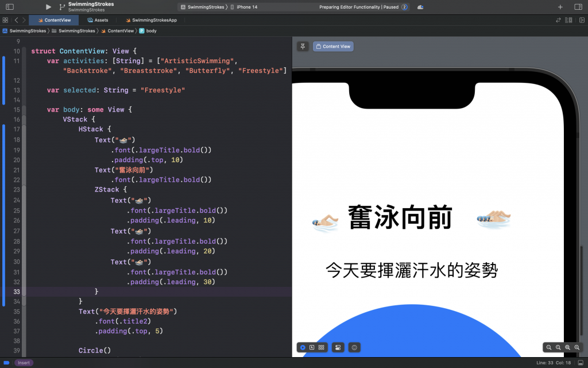The image size is (588, 368).
Task: Click the Xcode Cloud icon
Action: 420,7
